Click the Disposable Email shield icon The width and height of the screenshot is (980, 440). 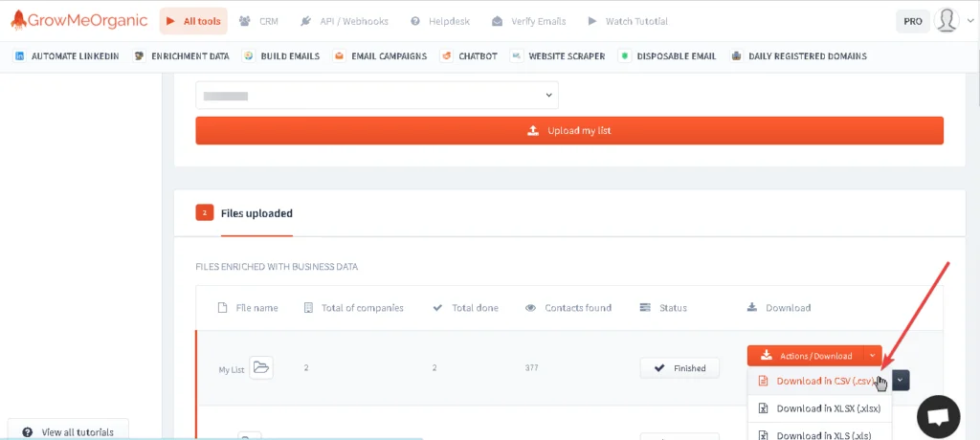point(624,56)
